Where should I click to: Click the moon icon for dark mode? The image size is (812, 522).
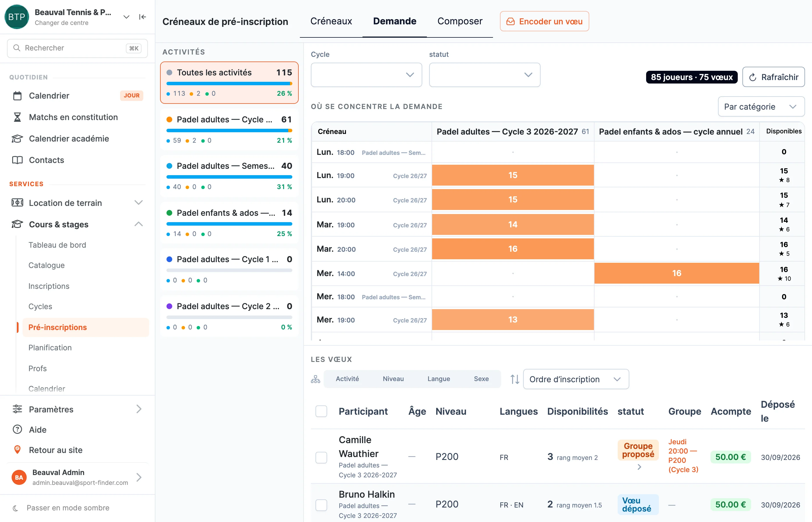[x=15, y=508]
